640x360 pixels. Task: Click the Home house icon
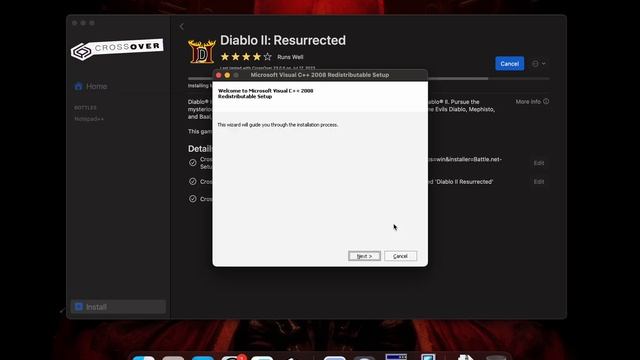[78, 87]
